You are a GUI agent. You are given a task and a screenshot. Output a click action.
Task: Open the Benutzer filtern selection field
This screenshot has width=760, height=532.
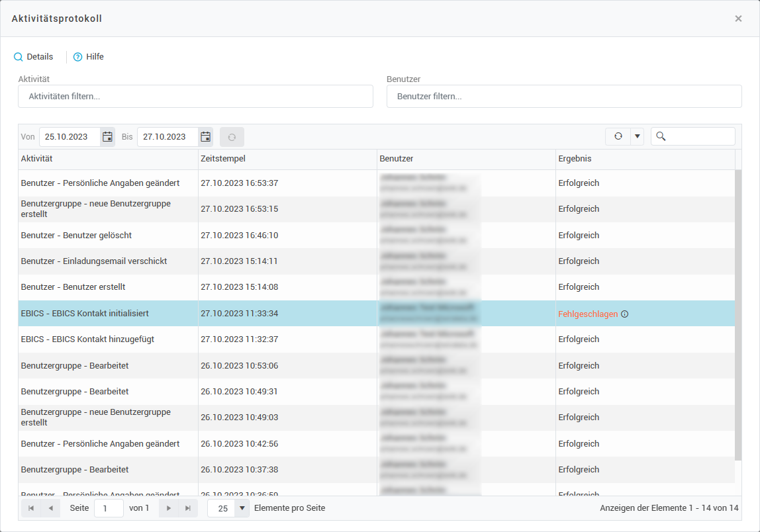coord(563,97)
